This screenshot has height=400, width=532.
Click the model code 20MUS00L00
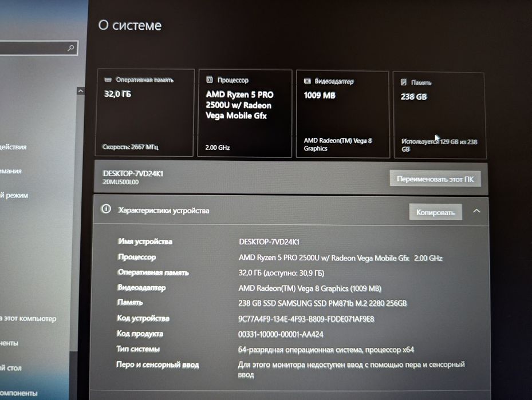tap(121, 182)
